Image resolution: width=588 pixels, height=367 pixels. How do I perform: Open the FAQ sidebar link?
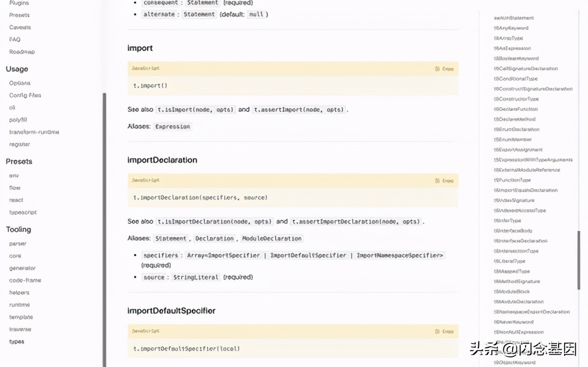click(15, 40)
